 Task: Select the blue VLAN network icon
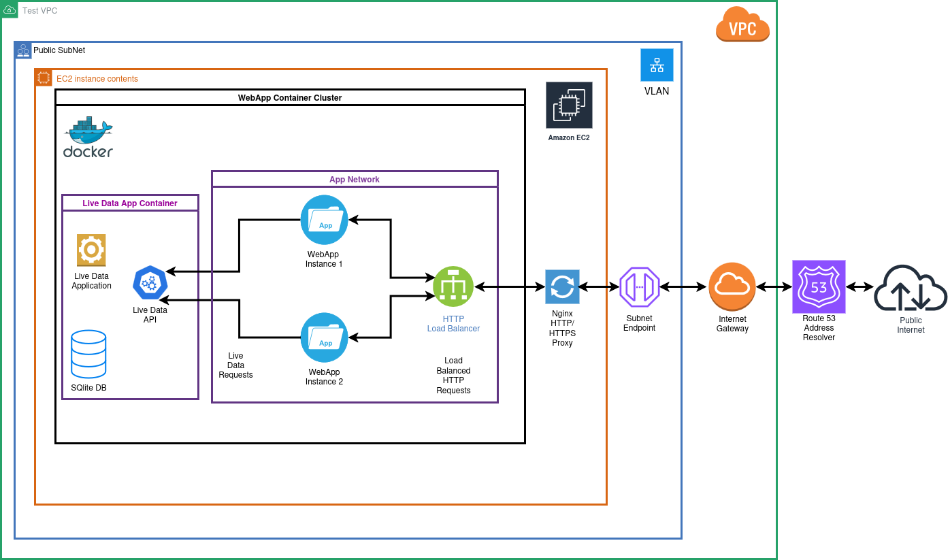click(x=657, y=65)
